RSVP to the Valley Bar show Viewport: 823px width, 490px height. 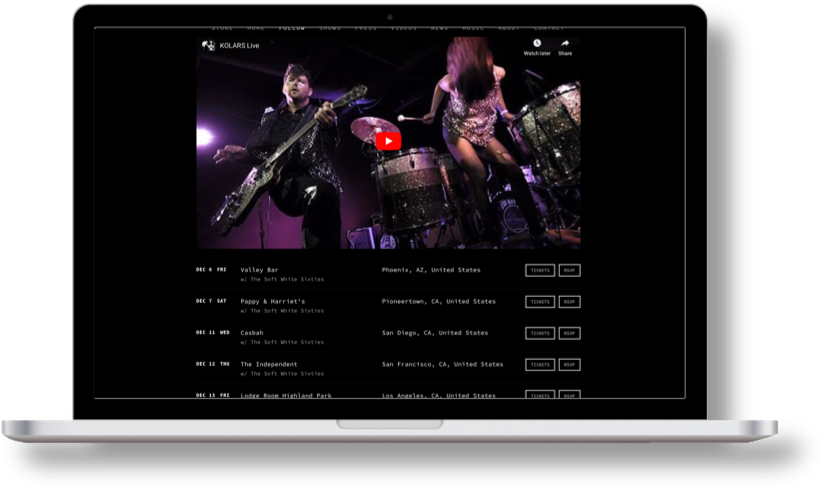(x=569, y=270)
